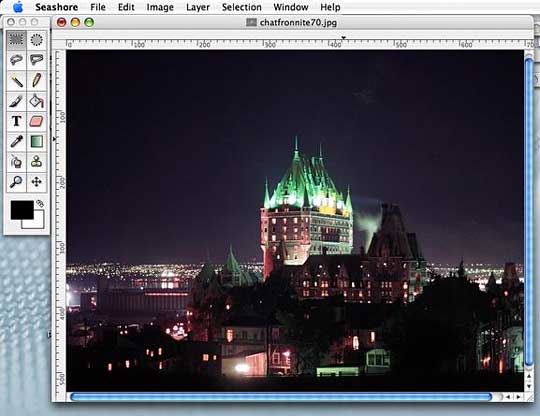The width and height of the screenshot is (540, 416).
Task: Select the Rectangle Select tool
Action: (x=16, y=40)
